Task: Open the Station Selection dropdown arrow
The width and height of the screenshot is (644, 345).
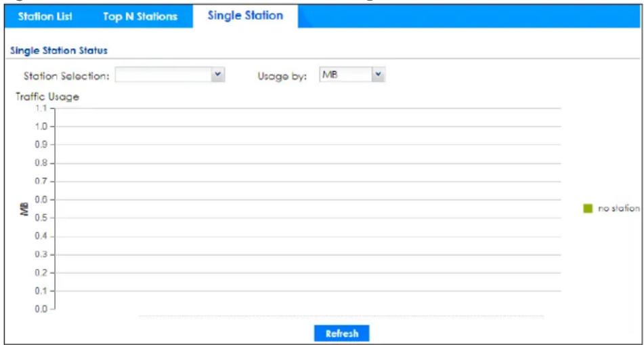Action: coord(218,75)
